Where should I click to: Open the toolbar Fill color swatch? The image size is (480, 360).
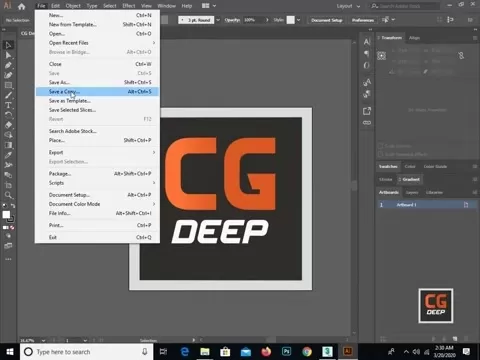6,215
